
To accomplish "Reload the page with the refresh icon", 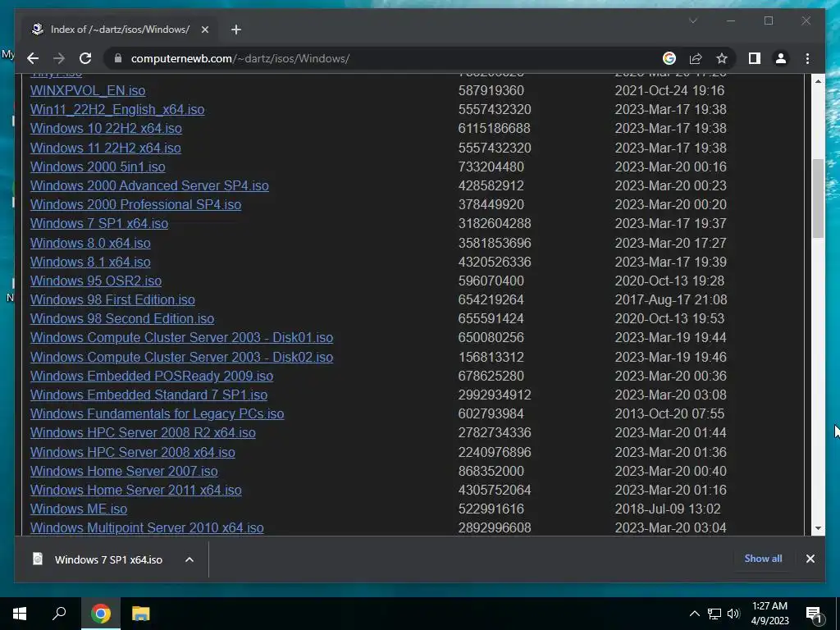I will point(85,58).
